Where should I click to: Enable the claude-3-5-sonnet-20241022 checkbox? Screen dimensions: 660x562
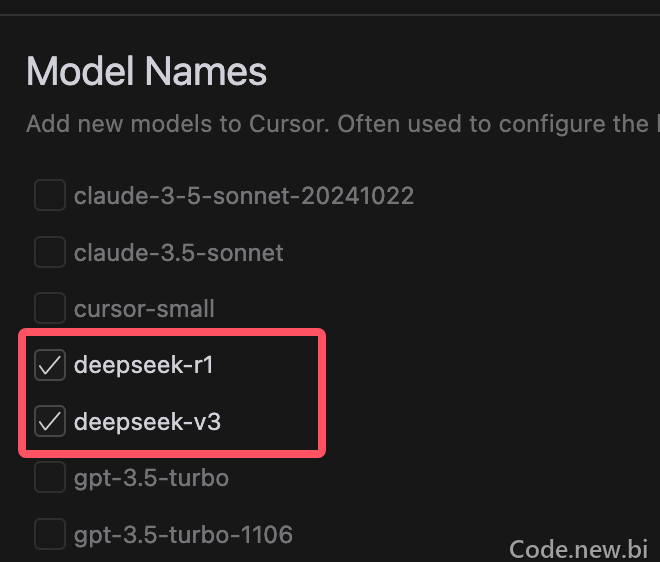(50, 195)
